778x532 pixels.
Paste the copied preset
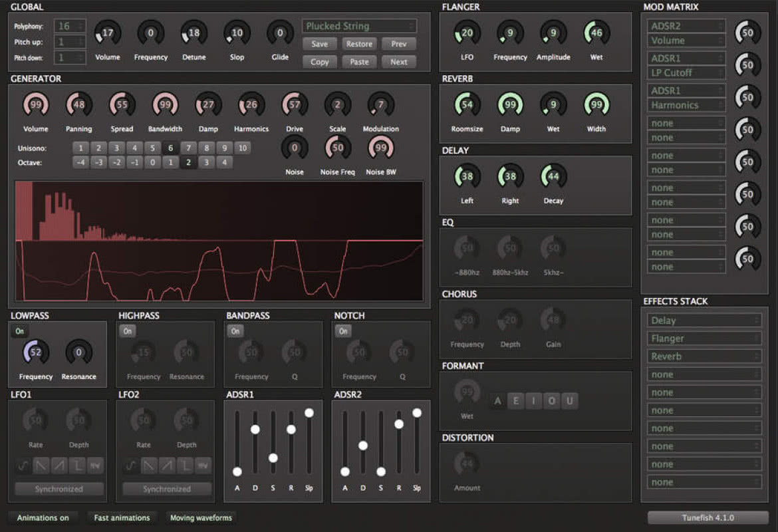click(359, 62)
